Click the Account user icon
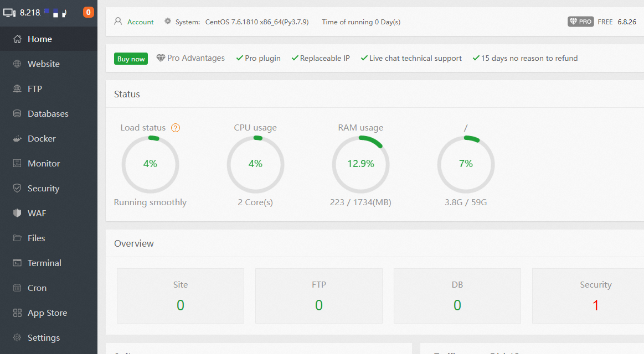The width and height of the screenshot is (644, 354). click(118, 22)
